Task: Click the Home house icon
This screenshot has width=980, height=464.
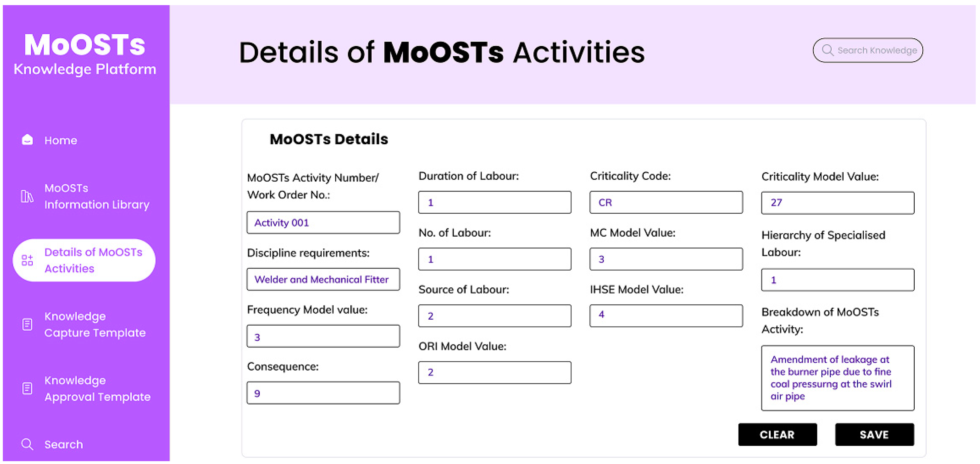Action: pyautogui.click(x=27, y=140)
